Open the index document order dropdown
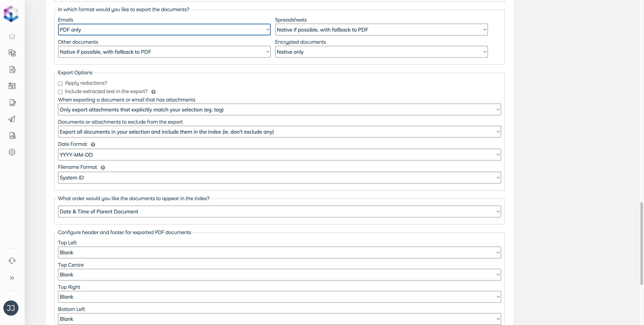 279,212
